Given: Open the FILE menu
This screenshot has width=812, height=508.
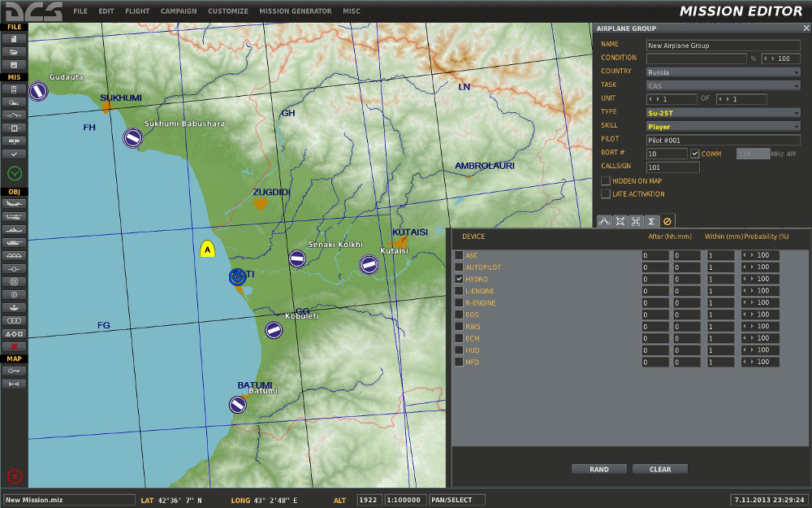Looking at the screenshot, I should tap(80, 11).
